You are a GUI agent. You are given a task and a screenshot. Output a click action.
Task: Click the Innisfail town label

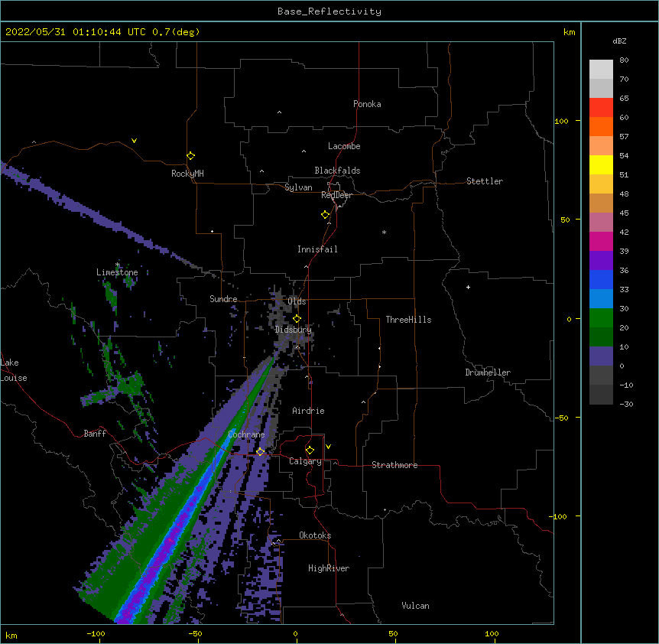click(317, 249)
